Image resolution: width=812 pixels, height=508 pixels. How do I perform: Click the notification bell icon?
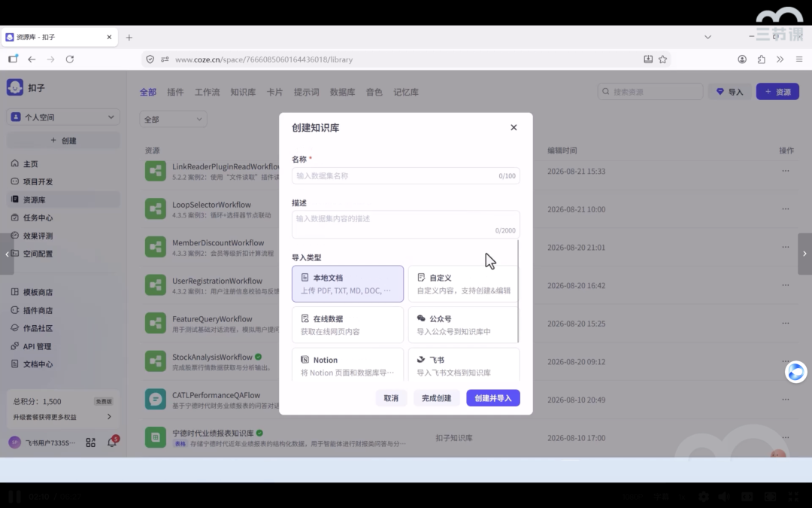coord(111,443)
